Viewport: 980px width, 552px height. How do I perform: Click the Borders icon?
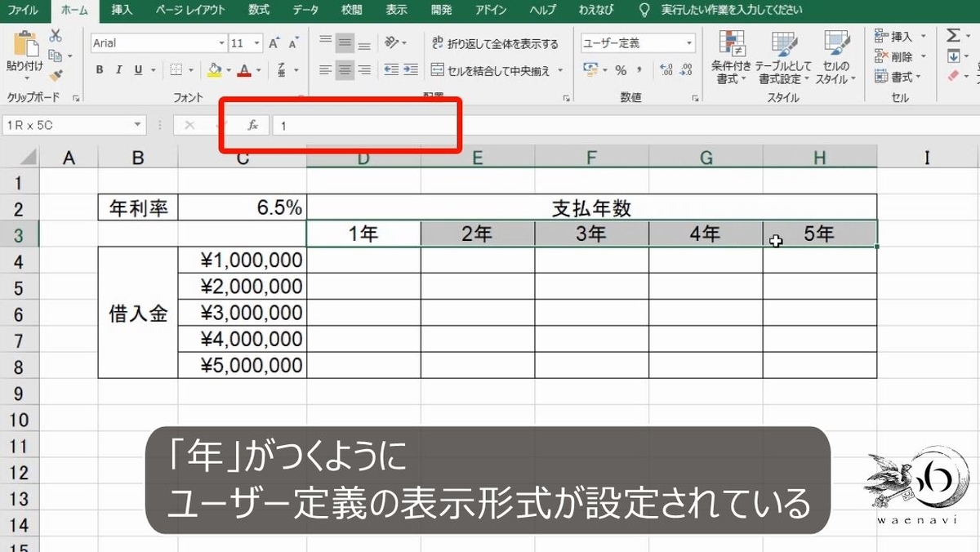click(x=176, y=70)
